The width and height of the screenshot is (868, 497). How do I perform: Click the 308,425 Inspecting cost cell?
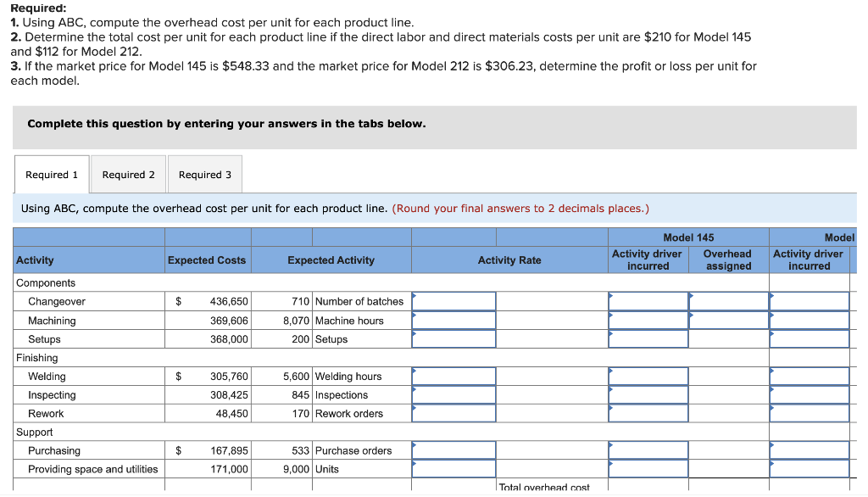(x=209, y=395)
